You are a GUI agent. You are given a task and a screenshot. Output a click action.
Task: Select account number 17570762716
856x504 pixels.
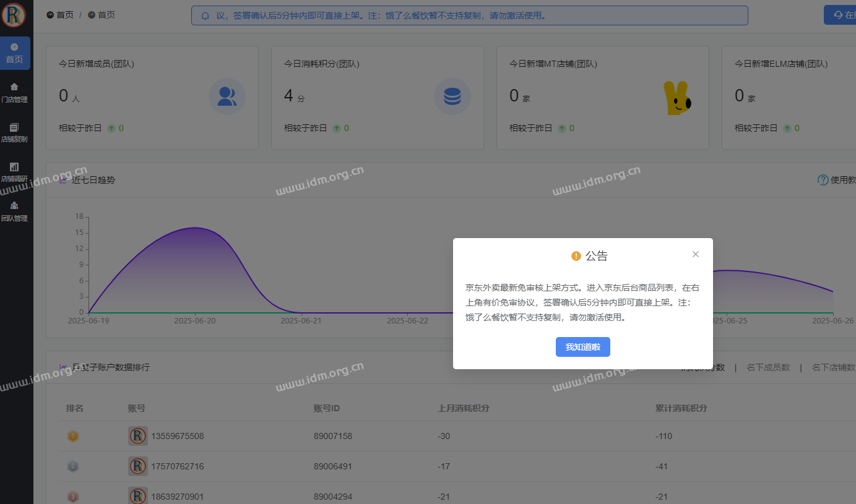click(178, 466)
